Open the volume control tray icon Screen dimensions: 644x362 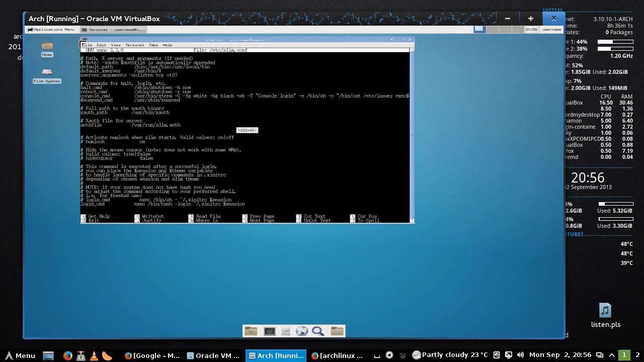tap(521, 355)
